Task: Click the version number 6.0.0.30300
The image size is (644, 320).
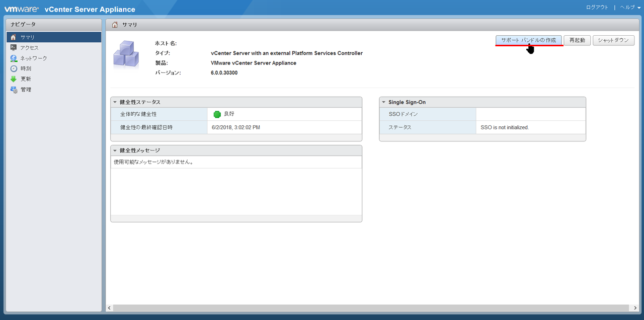Action: (x=224, y=73)
